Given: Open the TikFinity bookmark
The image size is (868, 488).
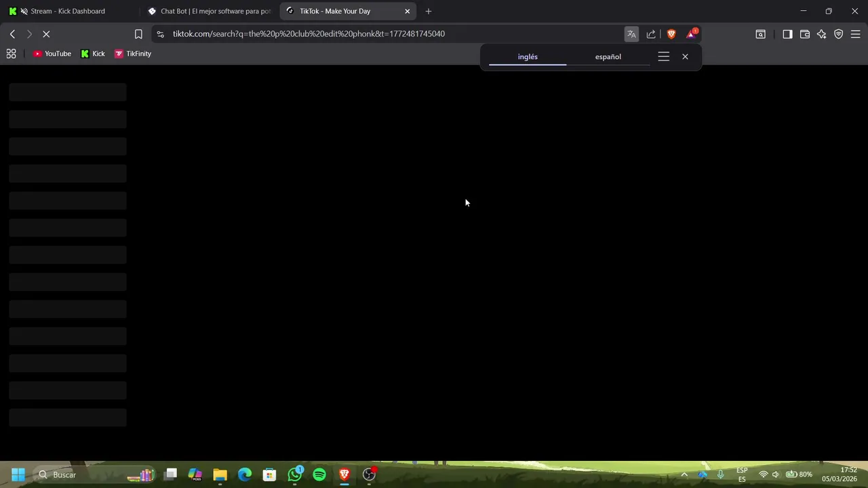Looking at the screenshot, I should 133,54.
